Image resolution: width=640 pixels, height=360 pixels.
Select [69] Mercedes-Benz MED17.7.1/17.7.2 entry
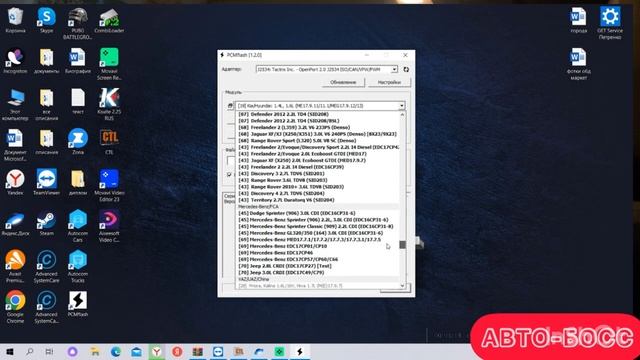coord(309,240)
